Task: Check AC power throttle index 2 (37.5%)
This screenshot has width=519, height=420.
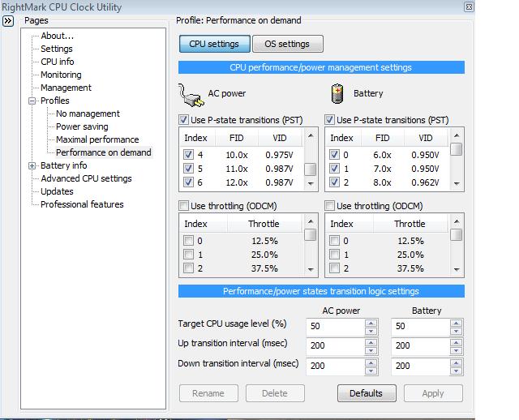Action: click(x=188, y=268)
